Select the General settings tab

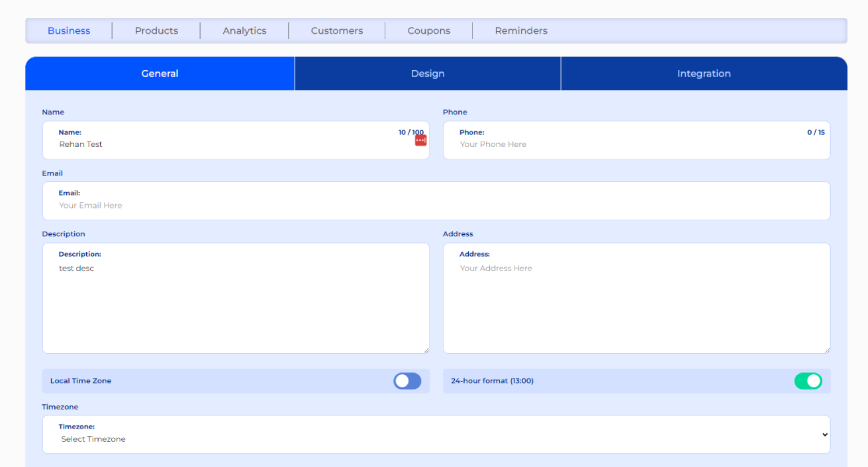(x=160, y=73)
